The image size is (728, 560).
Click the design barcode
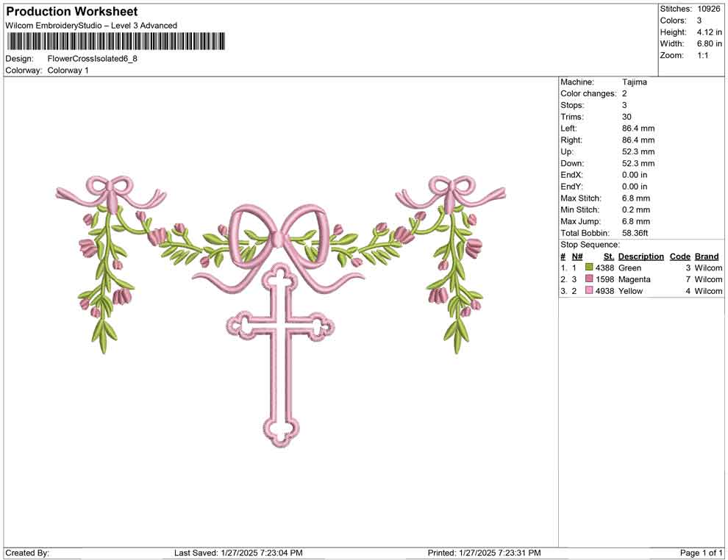click(x=114, y=42)
